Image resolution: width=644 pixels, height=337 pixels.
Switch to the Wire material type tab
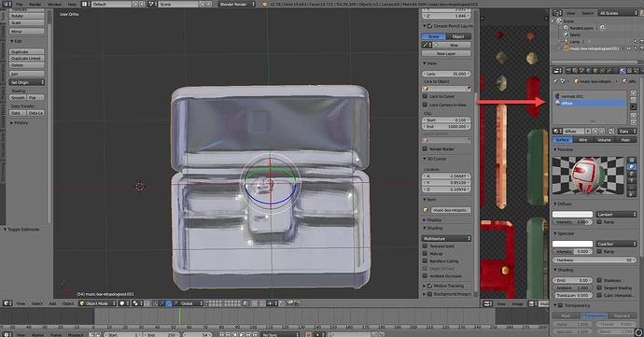click(582, 140)
